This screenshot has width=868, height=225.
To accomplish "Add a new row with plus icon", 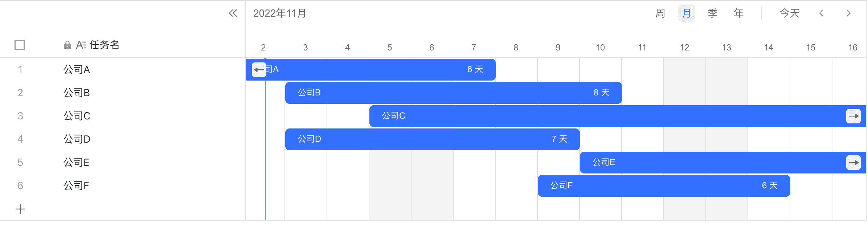I will [x=20, y=209].
